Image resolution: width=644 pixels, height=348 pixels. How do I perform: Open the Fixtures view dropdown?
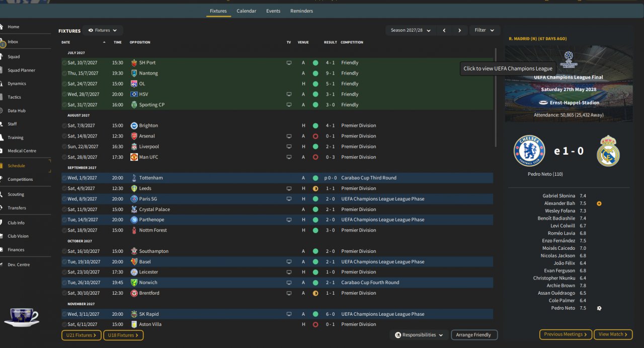pos(103,30)
